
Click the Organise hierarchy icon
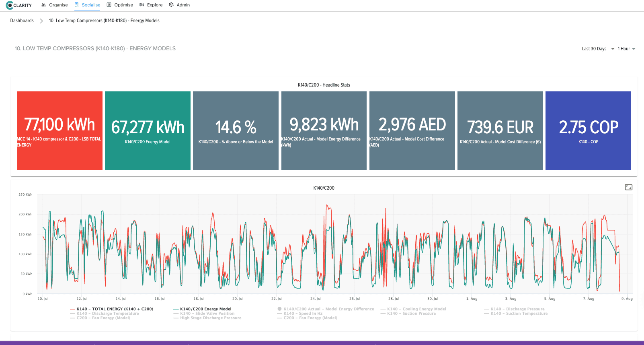point(44,5)
